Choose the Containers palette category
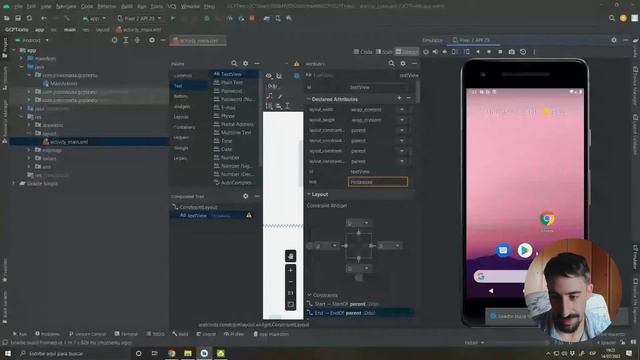This screenshot has height=360, width=640. coord(184,127)
